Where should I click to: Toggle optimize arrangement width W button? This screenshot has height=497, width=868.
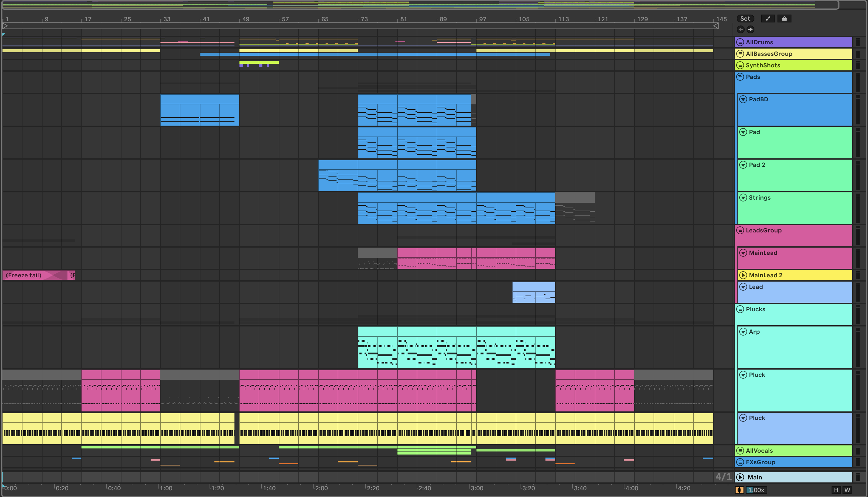[847, 490]
